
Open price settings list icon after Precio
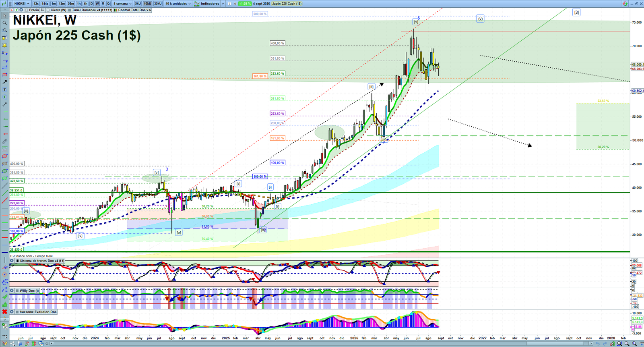point(43,10)
